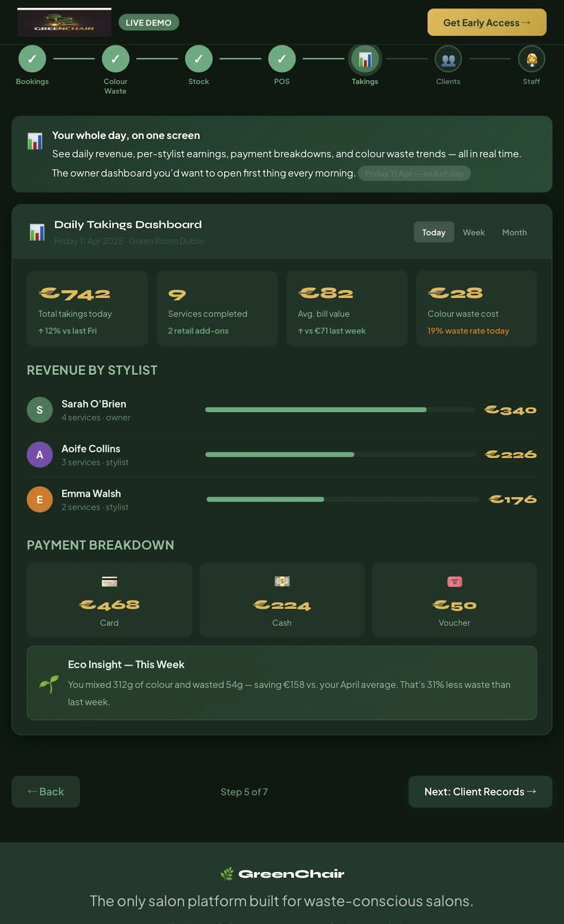Screen dimensions: 564x924
Task: Jump to the Stock step checkmark
Action: click(x=199, y=59)
